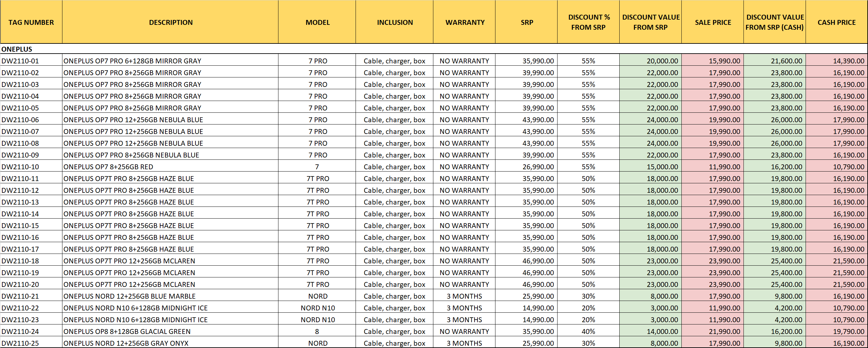Select tag number DW2110-22
Viewport: 868px width, 348px height.
click(x=31, y=308)
